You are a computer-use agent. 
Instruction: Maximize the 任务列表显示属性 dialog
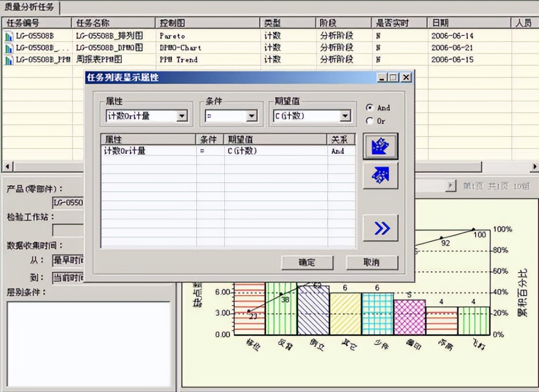[x=394, y=78]
